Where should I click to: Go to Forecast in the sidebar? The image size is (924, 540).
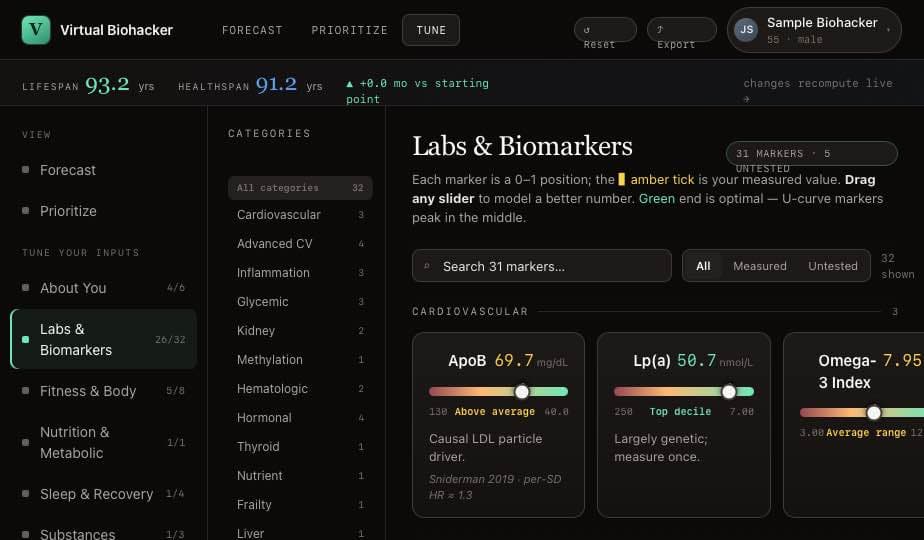click(103, 170)
